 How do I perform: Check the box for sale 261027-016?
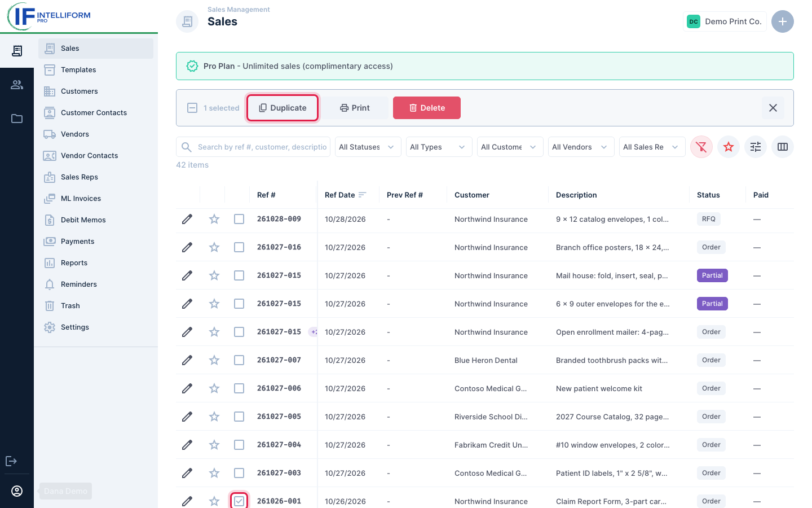click(x=239, y=247)
